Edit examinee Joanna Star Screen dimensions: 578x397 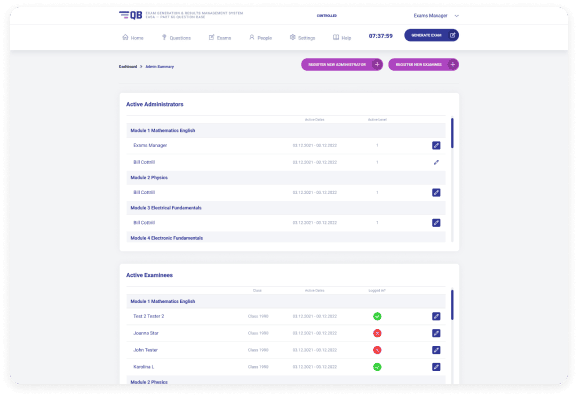click(436, 333)
